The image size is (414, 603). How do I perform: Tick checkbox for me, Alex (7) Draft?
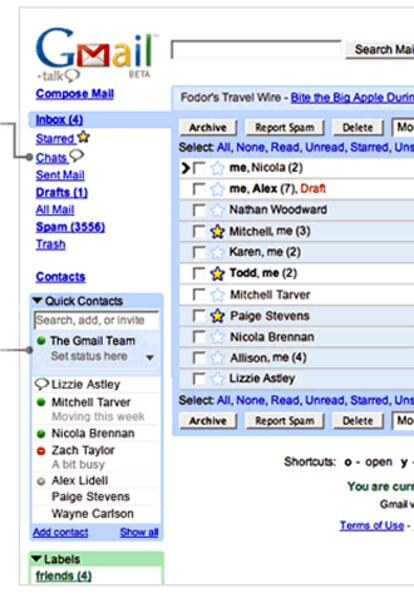199,189
